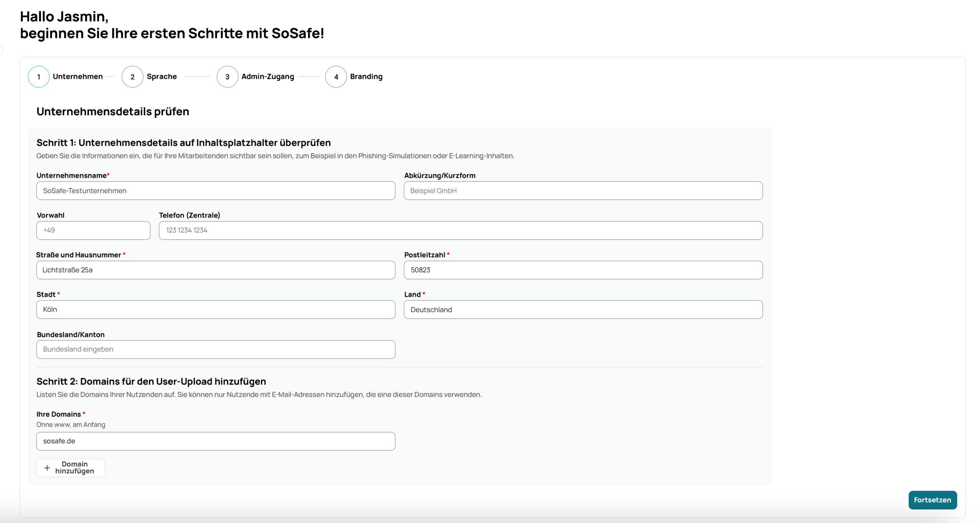Click the Schritt 2 section heading
The width and height of the screenshot is (980, 523).
151,381
